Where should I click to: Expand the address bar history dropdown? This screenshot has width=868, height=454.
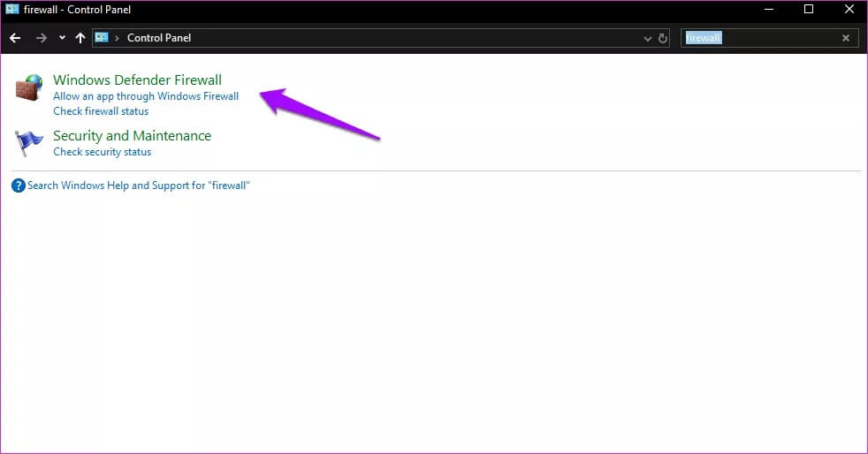pyautogui.click(x=647, y=38)
